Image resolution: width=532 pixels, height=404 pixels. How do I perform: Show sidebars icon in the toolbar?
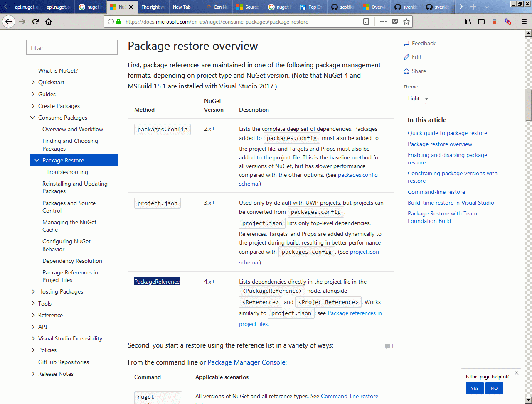[481, 22]
